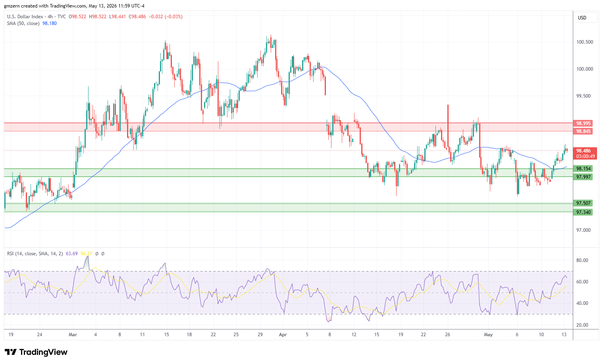The height and width of the screenshot is (364, 603).
Task: Select the 97.997 support price label
Action: coord(584,177)
